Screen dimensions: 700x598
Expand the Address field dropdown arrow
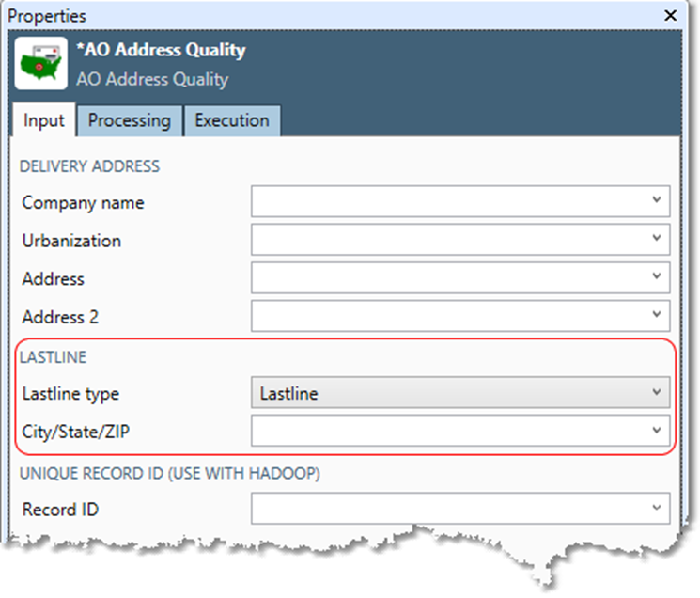click(657, 278)
